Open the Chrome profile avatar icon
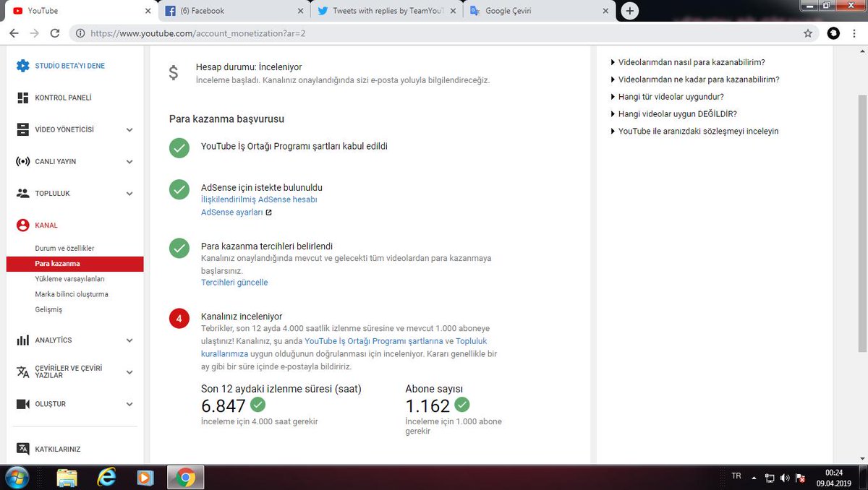Image resolution: width=868 pixels, height=490 pixels. pyautogui.click(x=833, y=33)
